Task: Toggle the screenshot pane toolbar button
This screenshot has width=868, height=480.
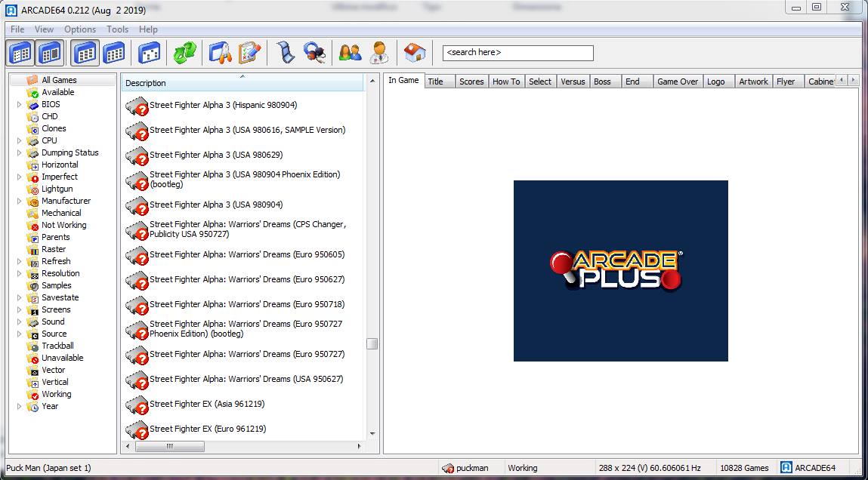Action: coord(50,53)
